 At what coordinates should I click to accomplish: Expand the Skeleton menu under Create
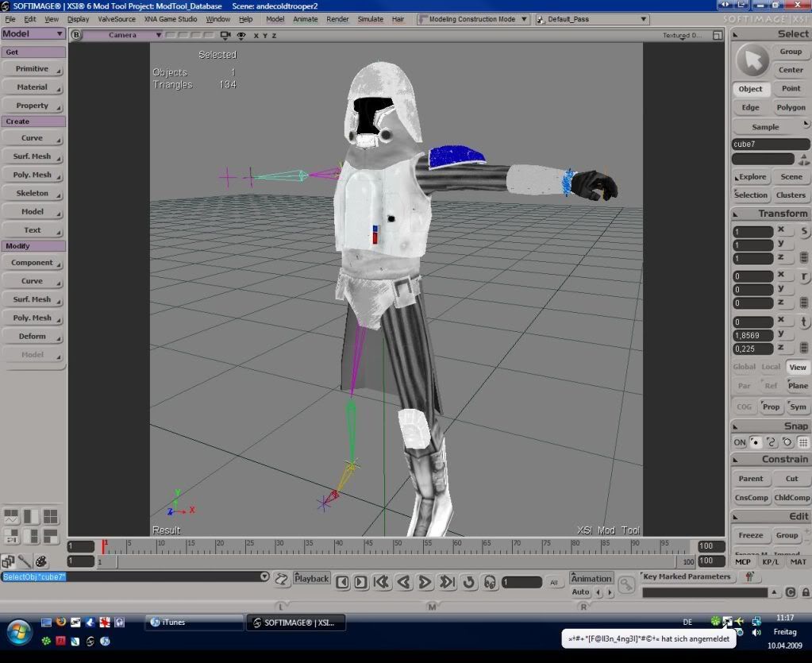click(x=32, y=193)
